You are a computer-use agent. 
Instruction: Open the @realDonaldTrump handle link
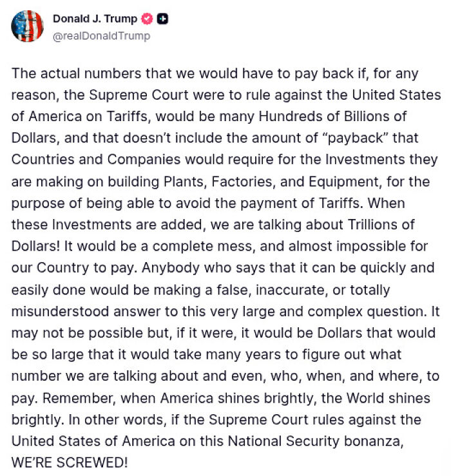coord(101,36)
